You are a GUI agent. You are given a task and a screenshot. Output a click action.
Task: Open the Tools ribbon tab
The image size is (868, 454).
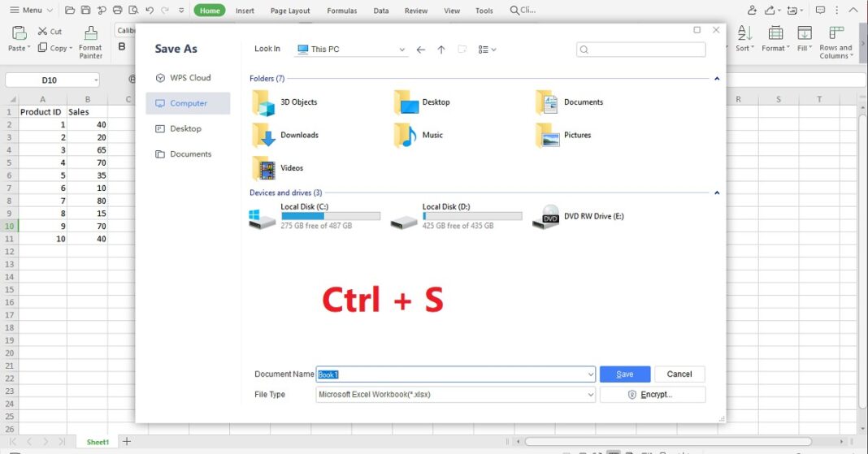(x=484, y=11)
